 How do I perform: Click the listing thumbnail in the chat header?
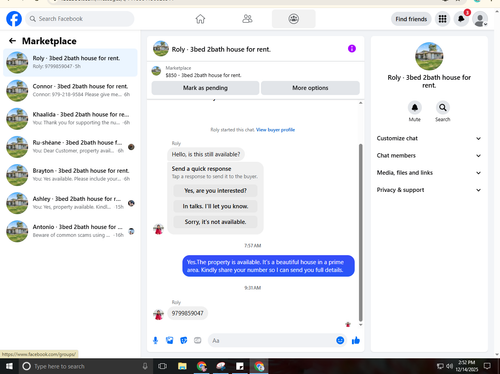(161, 49)
